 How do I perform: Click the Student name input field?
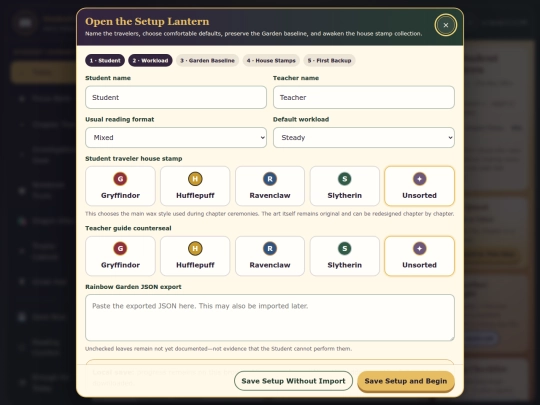(176, 97)
